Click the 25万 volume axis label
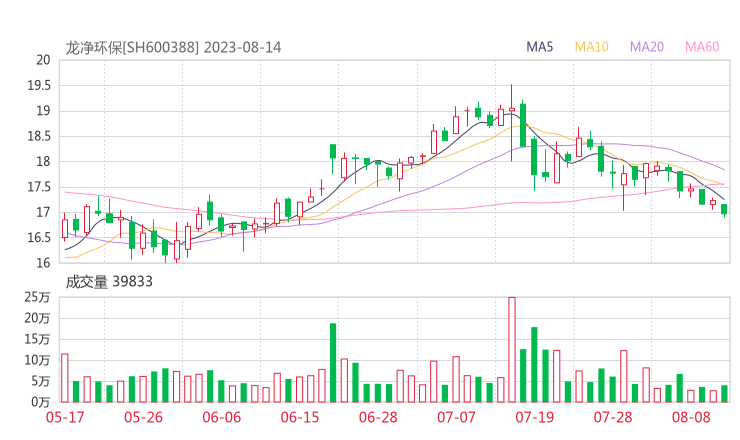 (37, 297)
